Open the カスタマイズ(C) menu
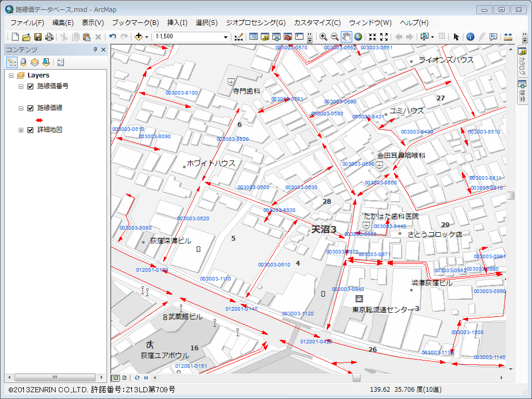 (317, 23)
